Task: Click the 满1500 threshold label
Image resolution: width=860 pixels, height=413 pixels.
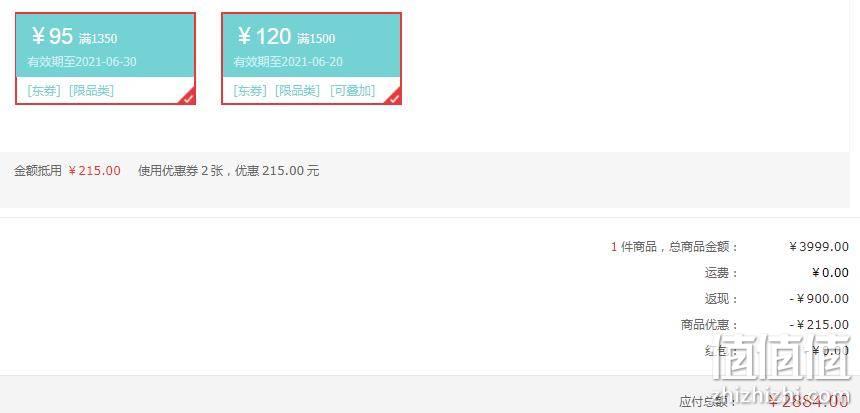Action: pos(316,39)
